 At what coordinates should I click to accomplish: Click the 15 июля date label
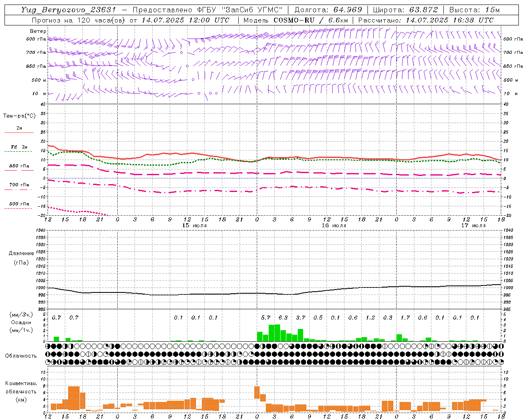coord(194,226)
